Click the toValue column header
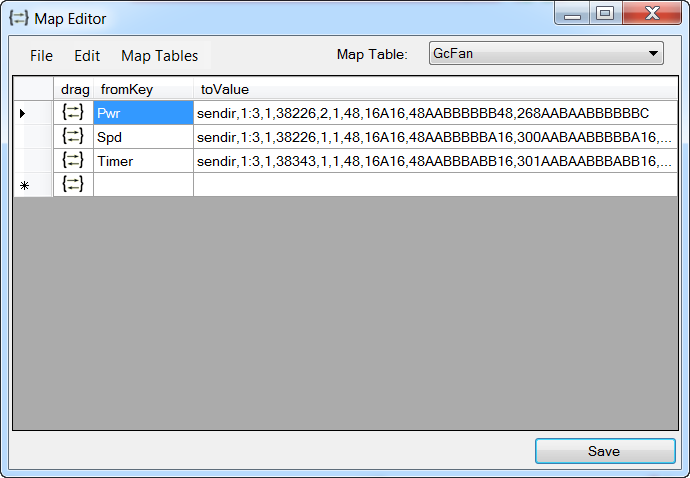The width and height of the screenshot is (690, 478). tap(435, 89)
